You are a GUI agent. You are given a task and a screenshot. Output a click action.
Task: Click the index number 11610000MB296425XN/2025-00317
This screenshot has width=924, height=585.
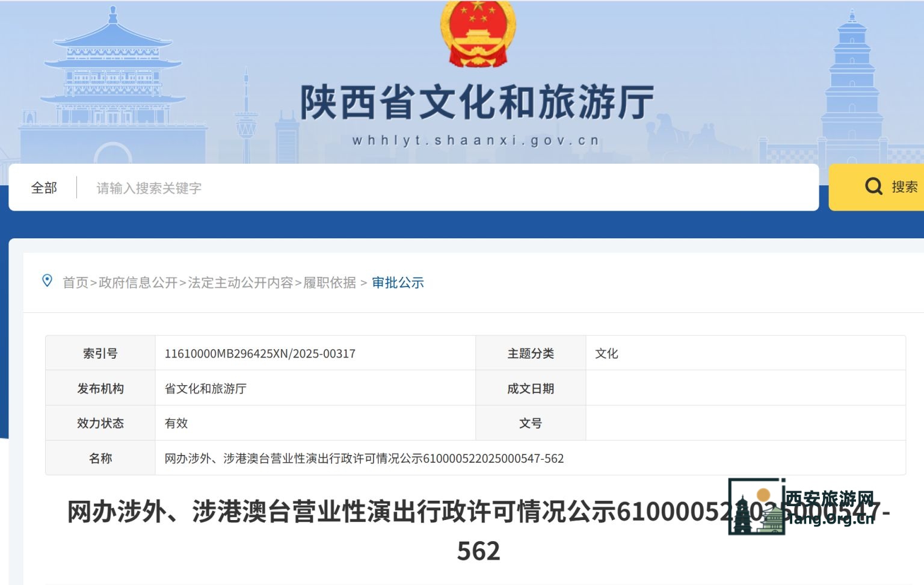(260, 354)
